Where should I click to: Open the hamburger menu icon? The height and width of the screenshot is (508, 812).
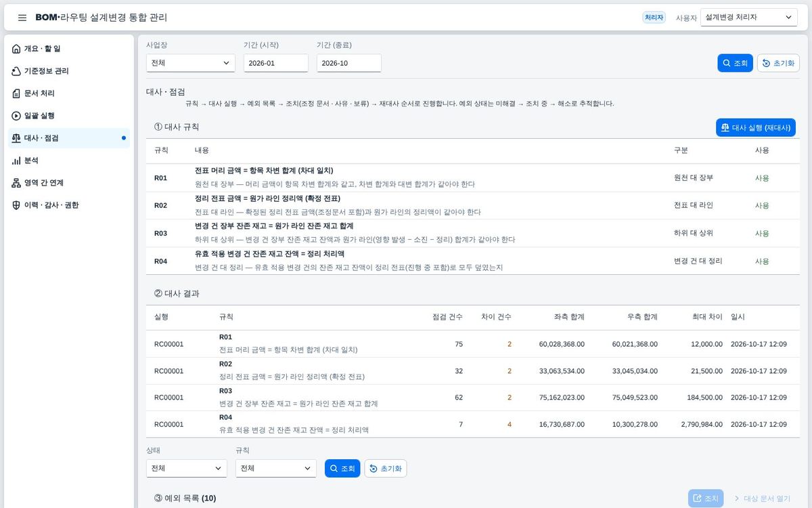(x=22, y=18)
